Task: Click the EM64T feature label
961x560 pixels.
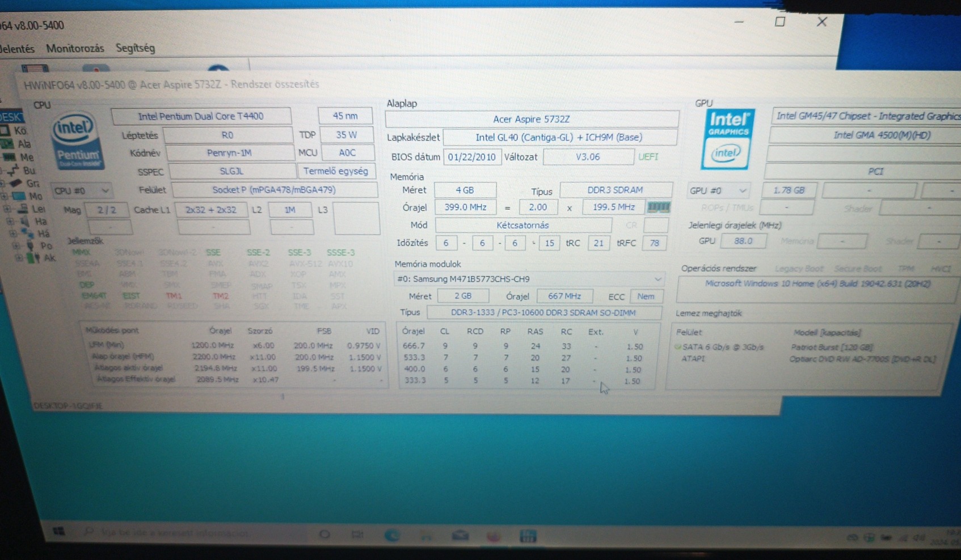Action: coord(94,296)
